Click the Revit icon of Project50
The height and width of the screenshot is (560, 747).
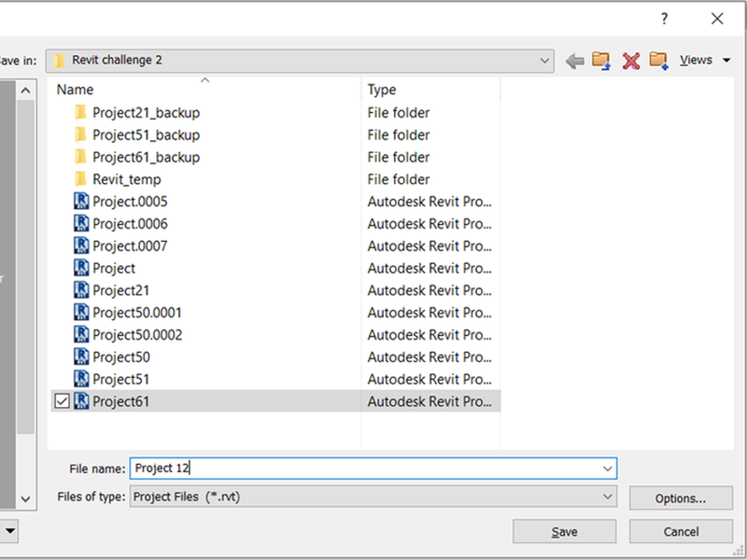click(81, 357)
